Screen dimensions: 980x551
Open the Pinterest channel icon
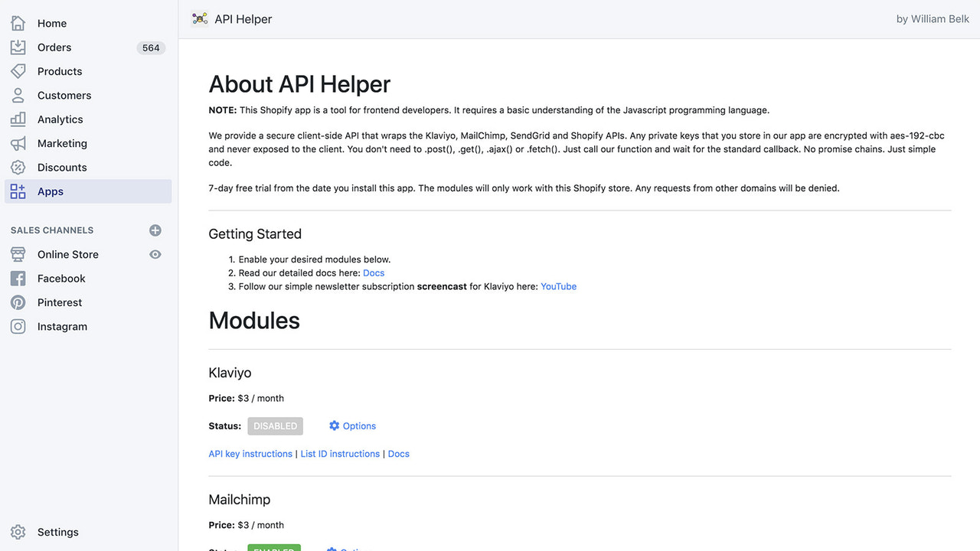(17, 302)
